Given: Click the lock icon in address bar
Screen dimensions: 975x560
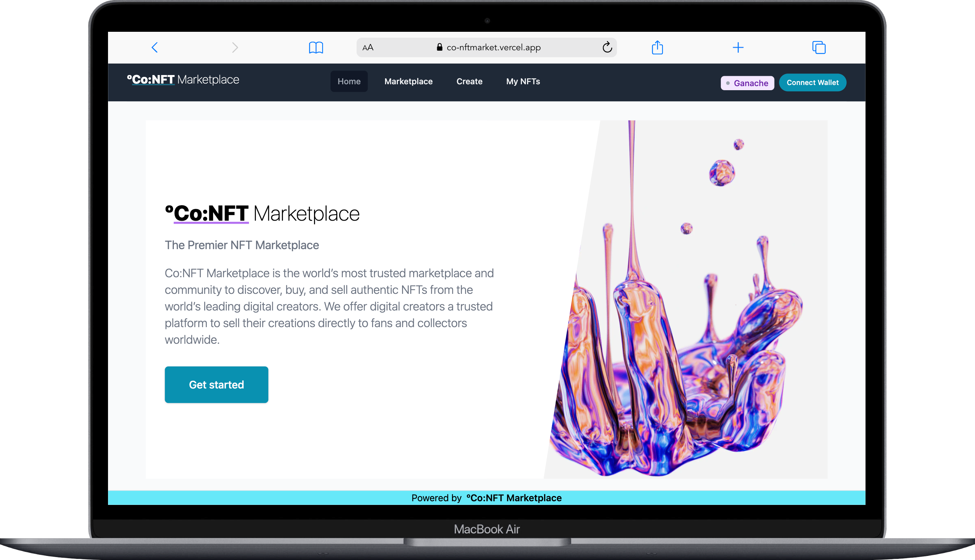Looking at the screenshot, I should point(439,47).
